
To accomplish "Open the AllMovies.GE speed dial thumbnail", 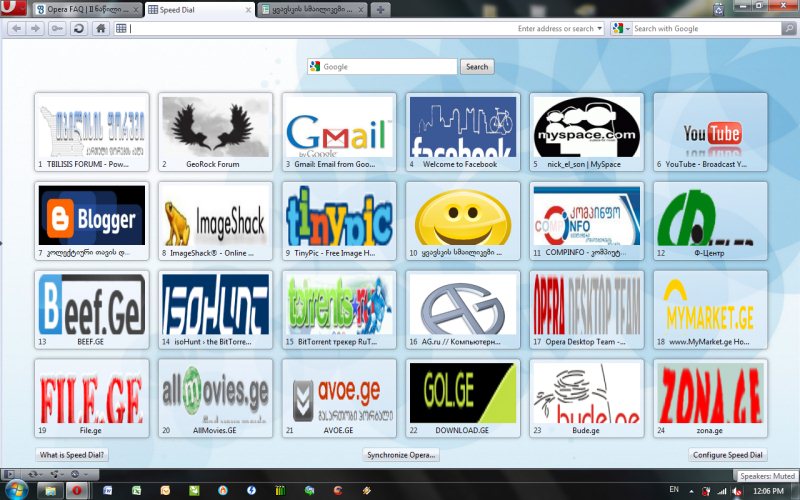I will pyautogui.click(x=215, y=398).
